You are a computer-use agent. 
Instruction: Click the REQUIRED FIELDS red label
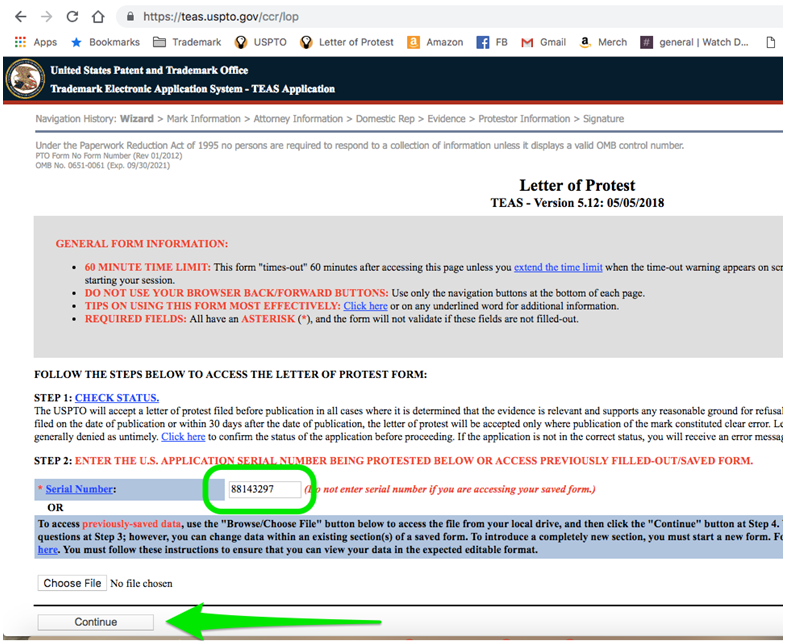136,319
